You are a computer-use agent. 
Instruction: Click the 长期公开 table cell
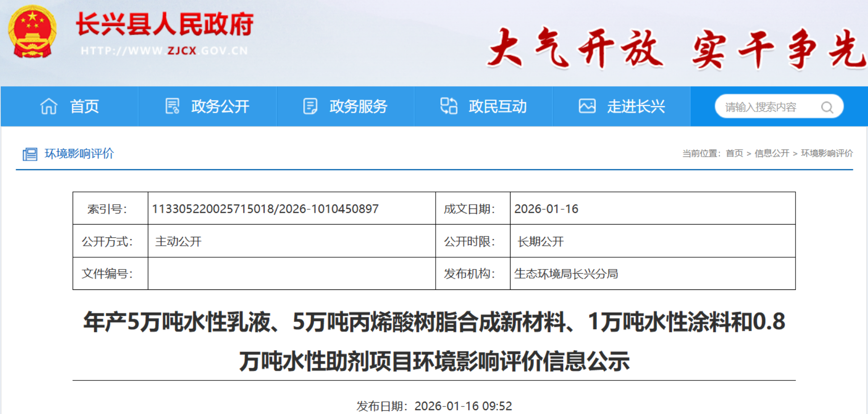pyautogui.click(x=653, y=241)
